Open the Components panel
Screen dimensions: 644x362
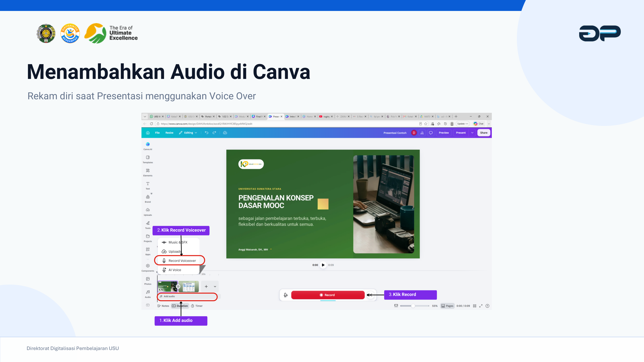pyautogui.click(x=148, y=268)
